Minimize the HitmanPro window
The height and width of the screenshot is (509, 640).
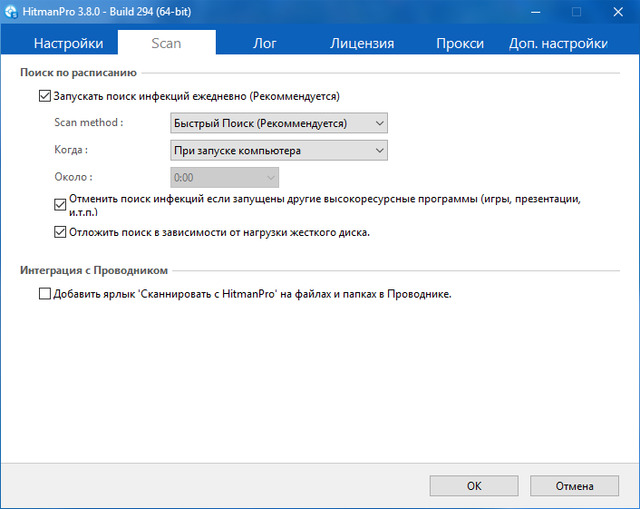coord(529,12)
